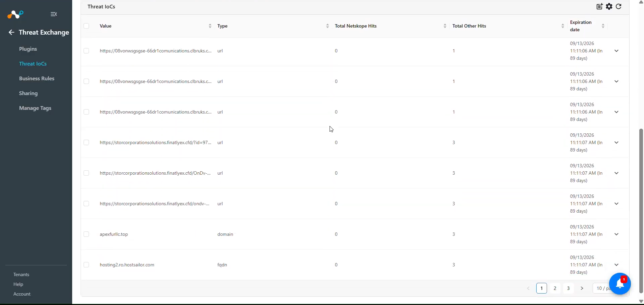The width and height of the screenshot is (644, 305).
Task: Expand the finatlyex.cfd/?id=97 row details
Action: tap(616, 142)
